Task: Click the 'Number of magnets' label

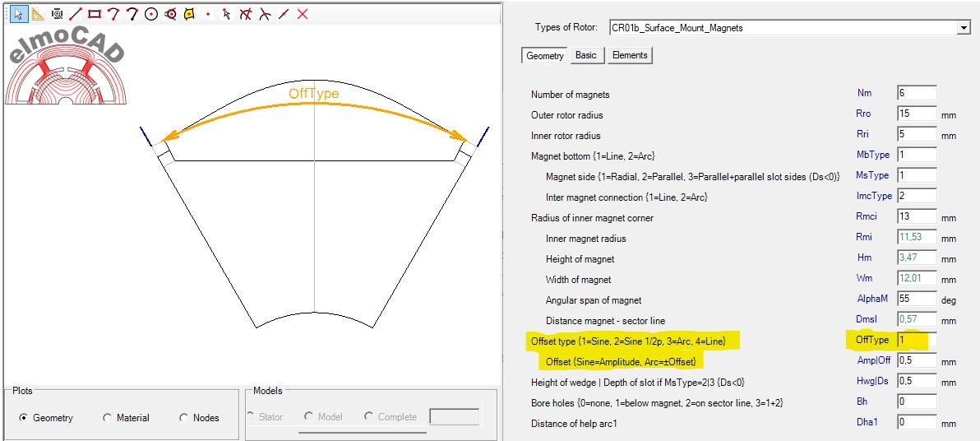Action: [x=570, y=95]
